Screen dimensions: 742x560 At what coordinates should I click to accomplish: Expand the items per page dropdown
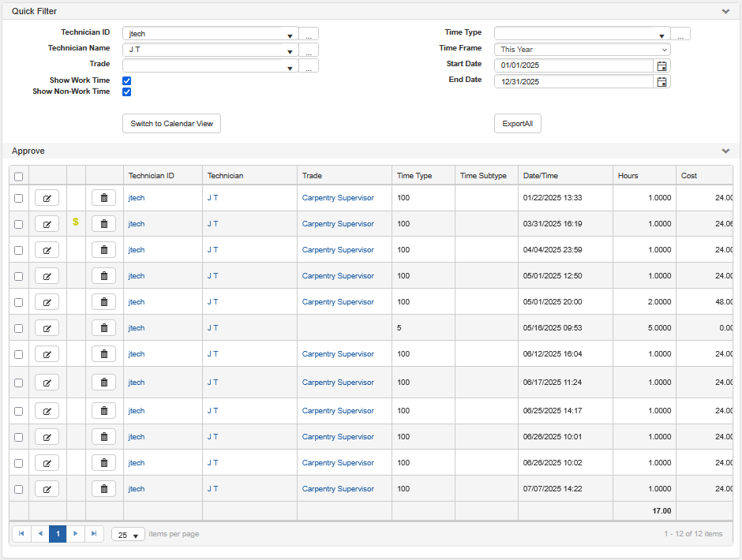pos(128,535)
